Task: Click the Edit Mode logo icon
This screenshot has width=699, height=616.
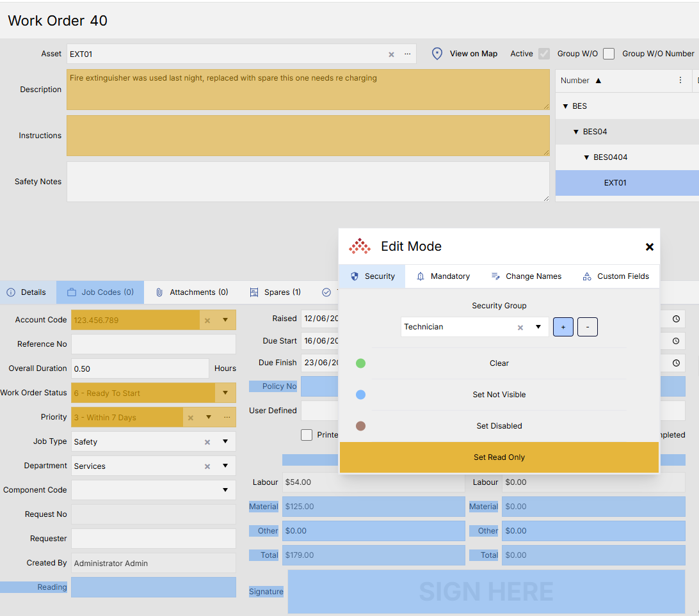Action: 359,246
